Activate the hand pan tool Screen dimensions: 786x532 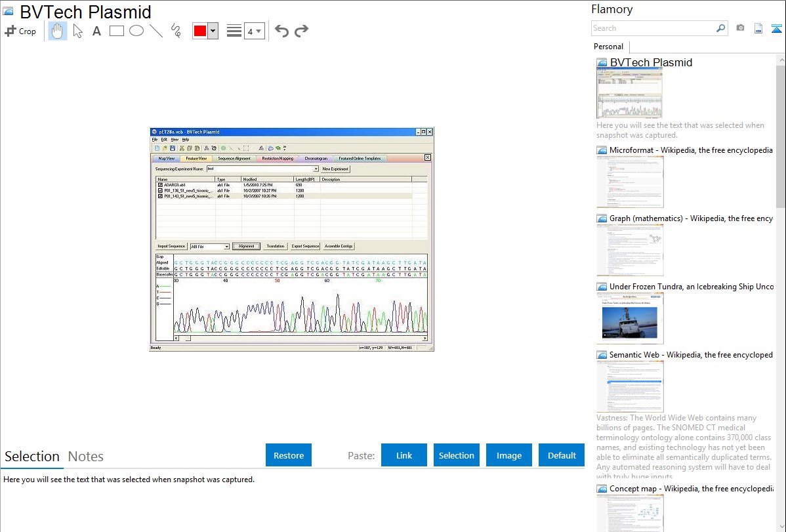(x=57, y=31)
